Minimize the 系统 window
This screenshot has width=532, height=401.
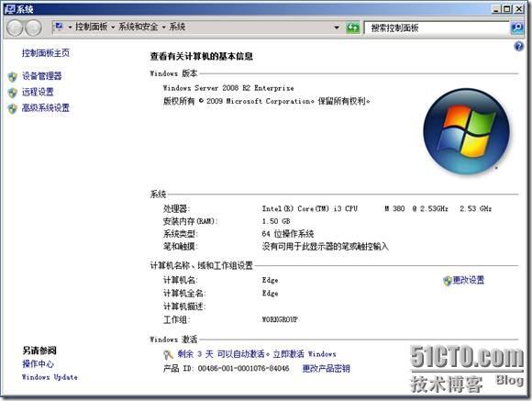496,9
